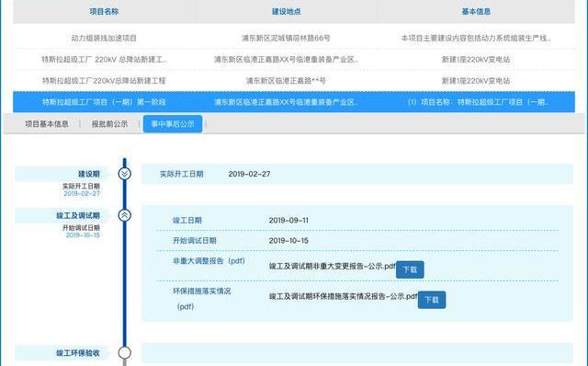Click the 竣工环保验收 timeline circle marker
This screenshot has height=366, width=588.
pos(125,353)
